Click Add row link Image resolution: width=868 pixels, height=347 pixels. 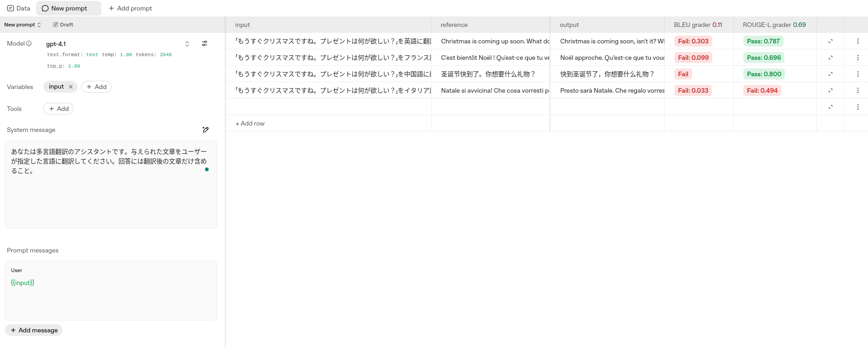(x=250, y=123)
